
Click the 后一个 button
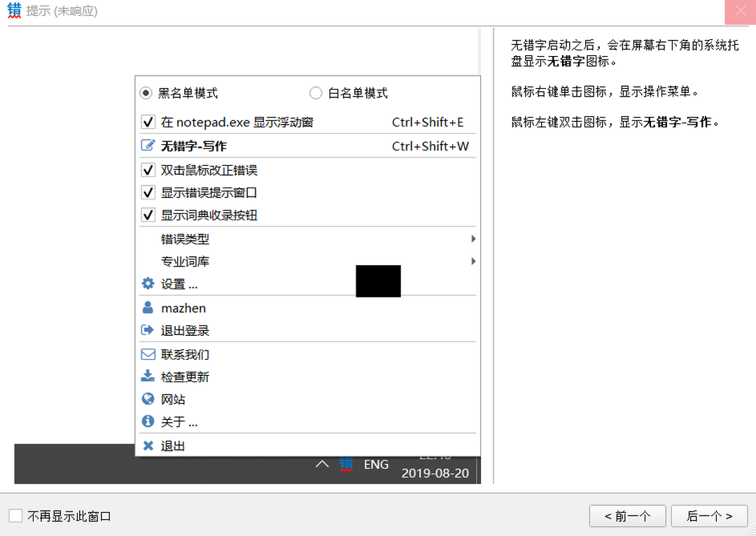tap(708, 516)
